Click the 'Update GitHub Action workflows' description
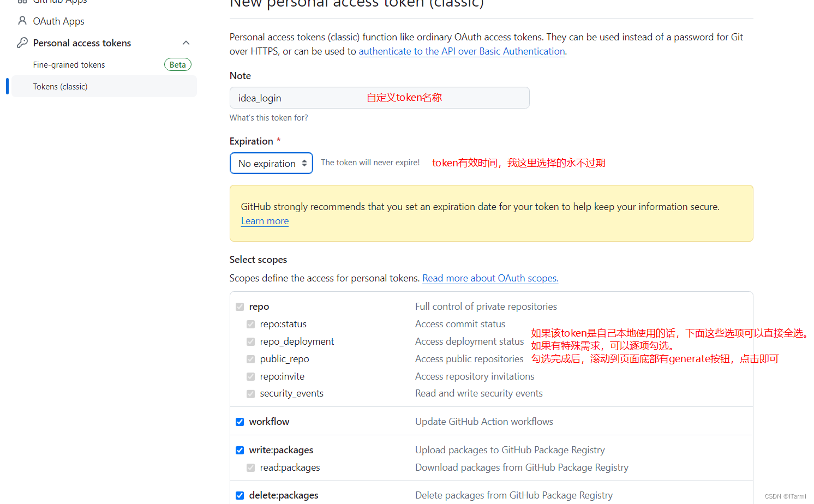This screenshot has width=814, height=504. pyautogui.click(x=484, y=422)
